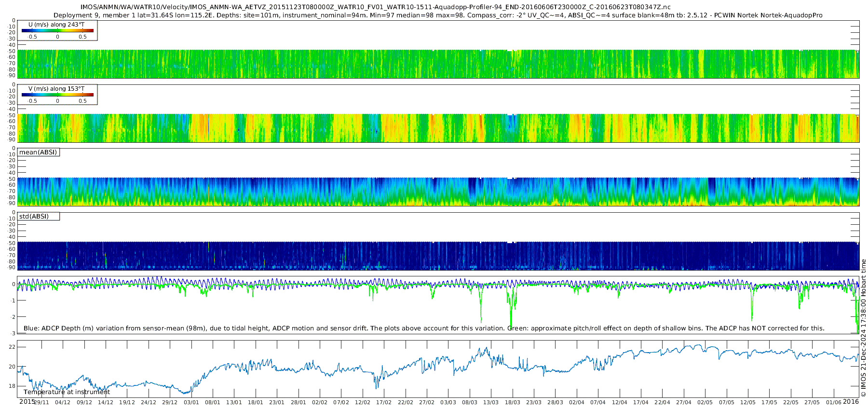Click the 22 tick on temperature axis
Viewport: 868px width, 410px height.
pyautogui.click(x=12, y=347)
